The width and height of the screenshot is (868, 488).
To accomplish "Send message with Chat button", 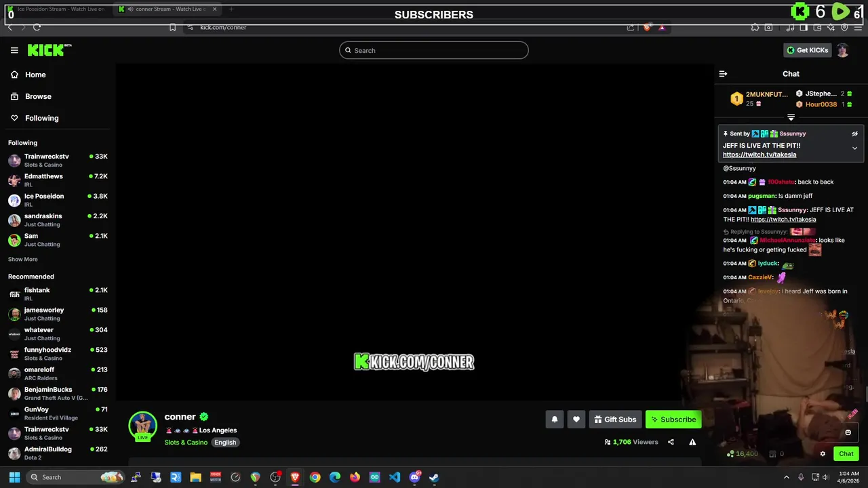I will coord(846,454).
